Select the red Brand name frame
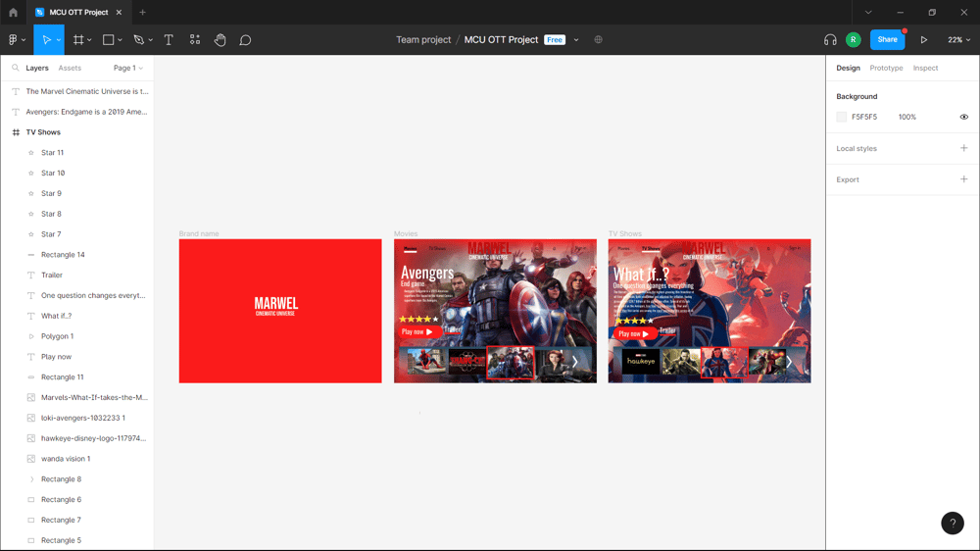Image resolution: width=980 pixels, height=551 pixels. 280,311
